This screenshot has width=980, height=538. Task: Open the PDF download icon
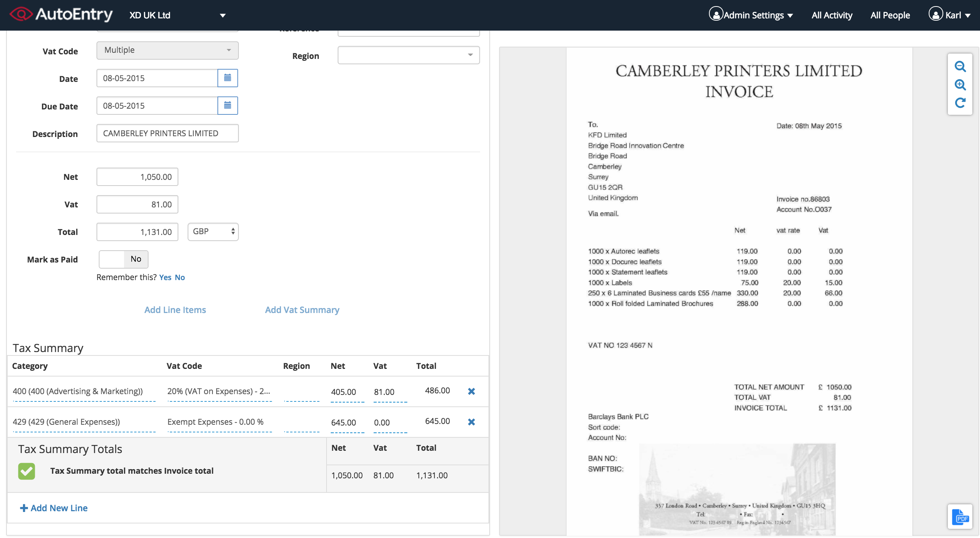pyautogui.click(x=960, y=517)
